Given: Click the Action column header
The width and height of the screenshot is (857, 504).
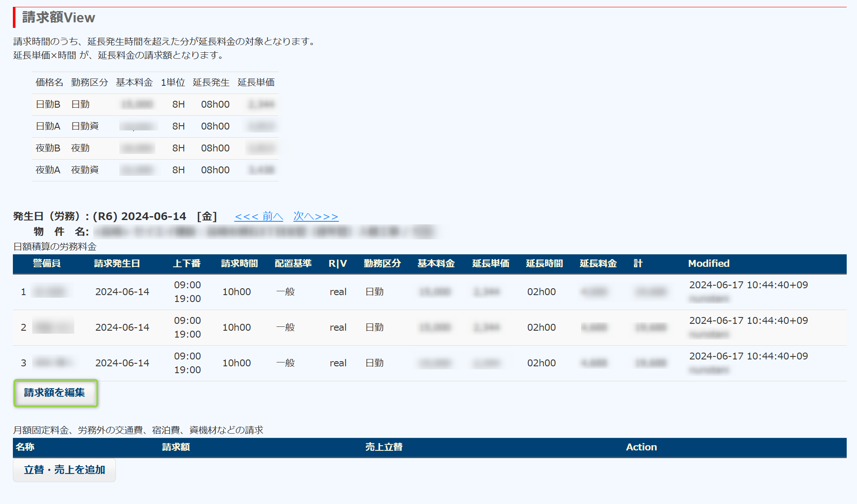Looking at the screenshot, I should tap(641, 447).
